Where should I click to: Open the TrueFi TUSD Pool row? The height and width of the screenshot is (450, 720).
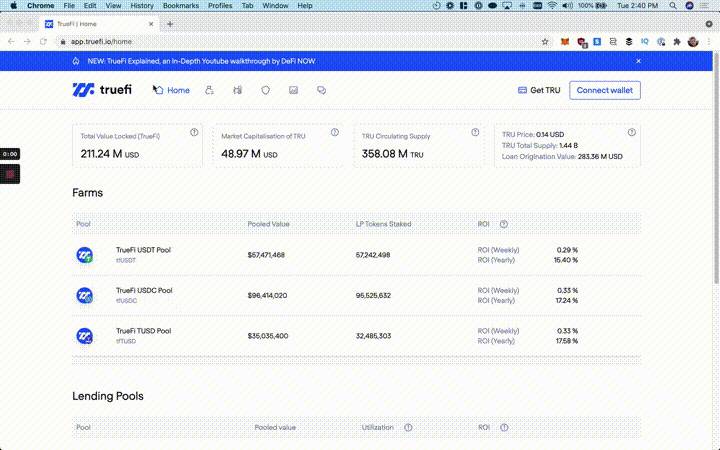[x=356, y=336]
